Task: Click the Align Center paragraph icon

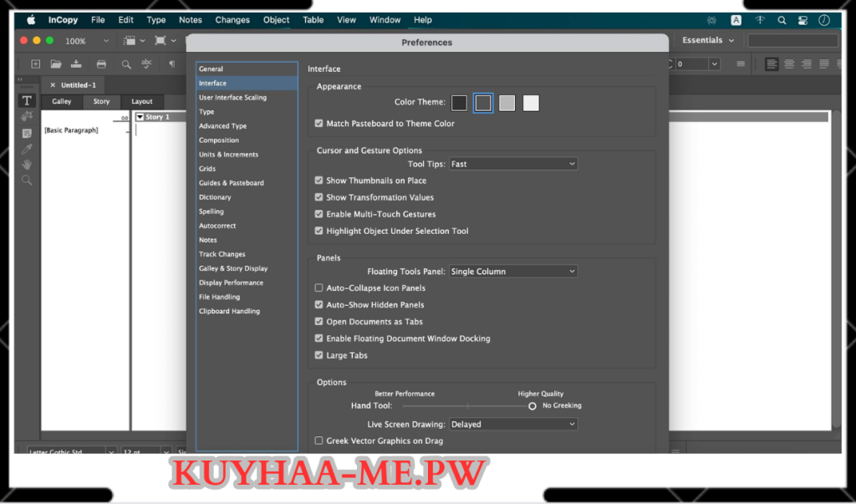Action: tap(789, 64)
